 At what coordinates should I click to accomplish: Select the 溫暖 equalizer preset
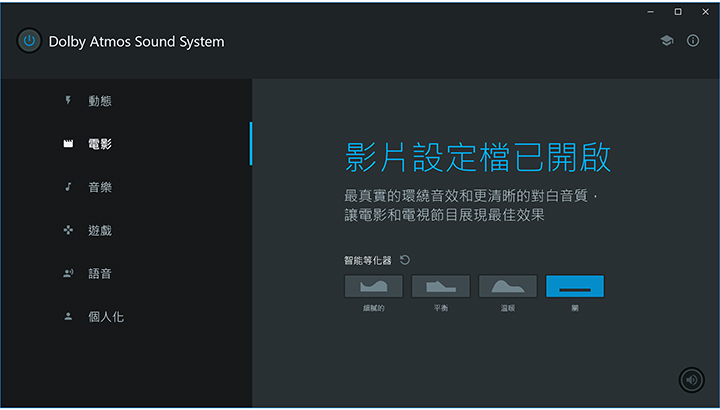[x=508, y=286]
